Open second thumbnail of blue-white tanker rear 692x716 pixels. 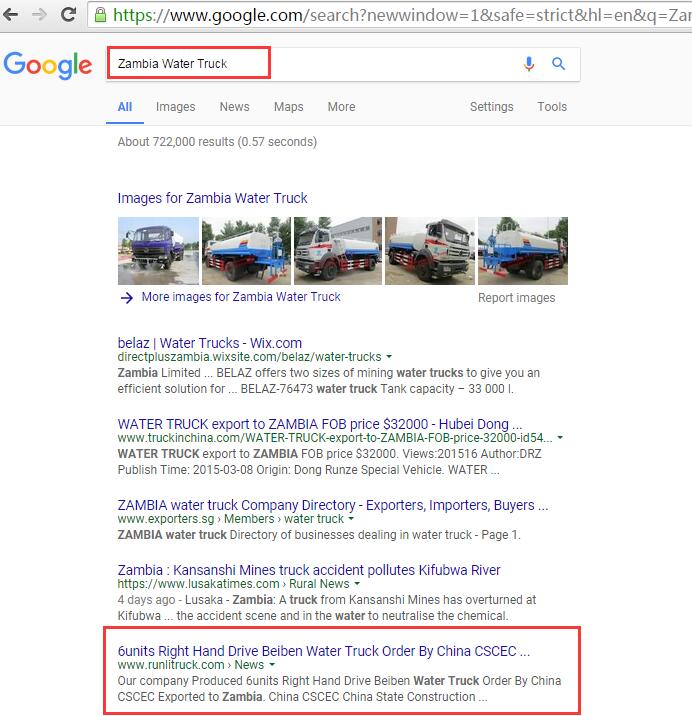click(x=246, y=251)
